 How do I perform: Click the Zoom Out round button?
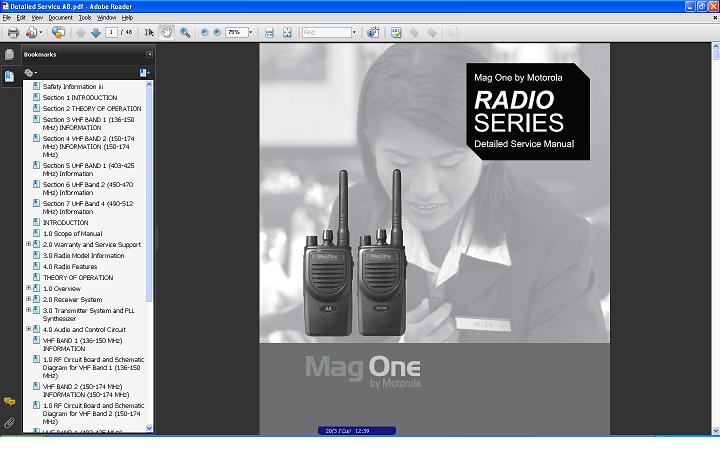[x=204, y=33]
